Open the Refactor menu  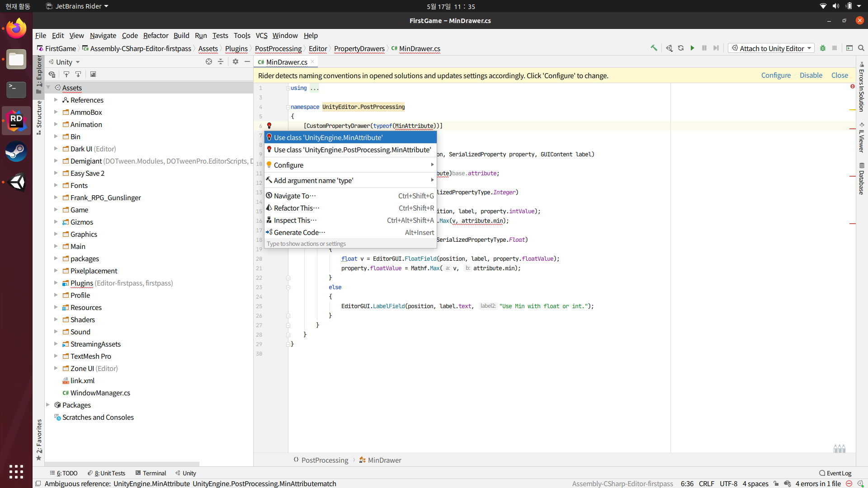click(156, 35)
